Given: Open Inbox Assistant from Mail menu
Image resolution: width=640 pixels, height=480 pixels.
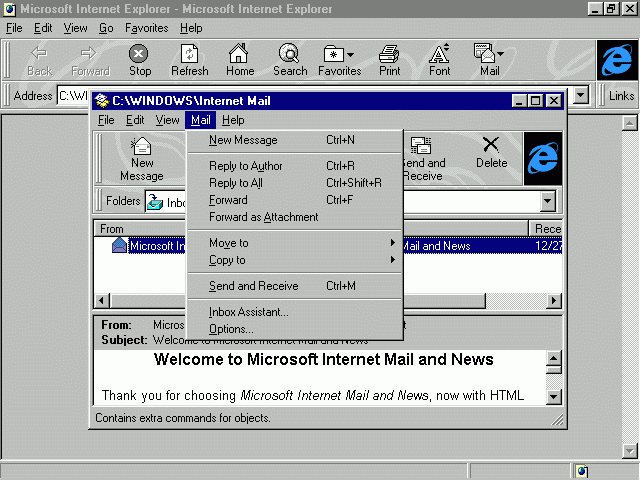Looking at the screenshot, I should 295,312.
